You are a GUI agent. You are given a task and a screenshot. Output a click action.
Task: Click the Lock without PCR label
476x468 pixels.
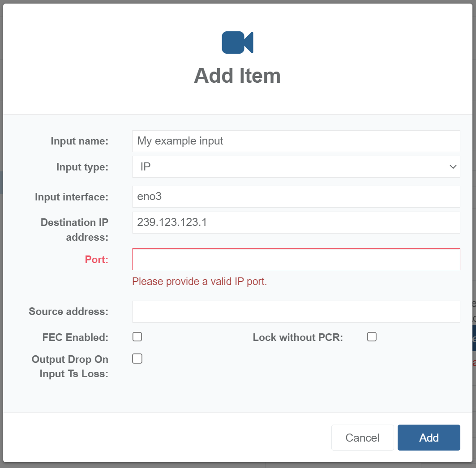pyautogui.click(x=298, y=337)
